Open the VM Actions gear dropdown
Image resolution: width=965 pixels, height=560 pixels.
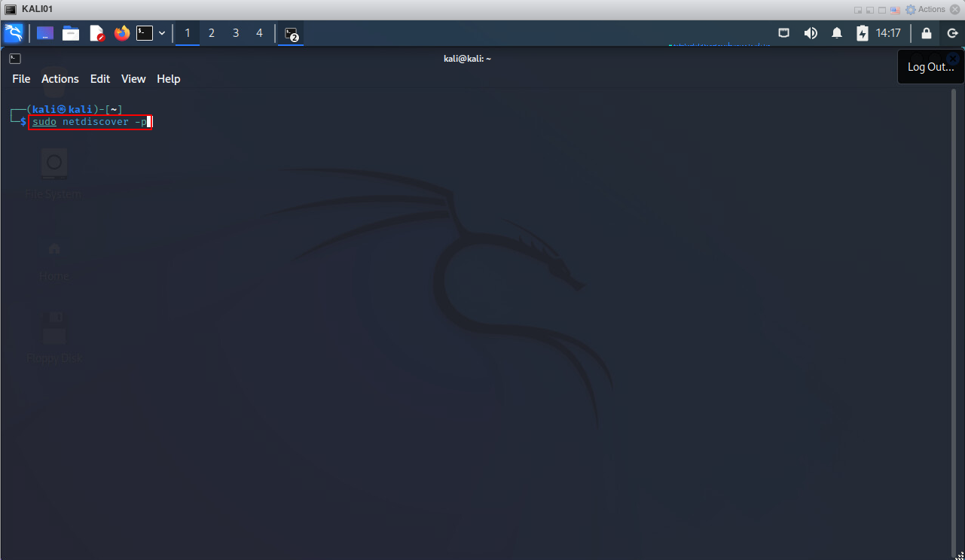click(x=925, y=9)
